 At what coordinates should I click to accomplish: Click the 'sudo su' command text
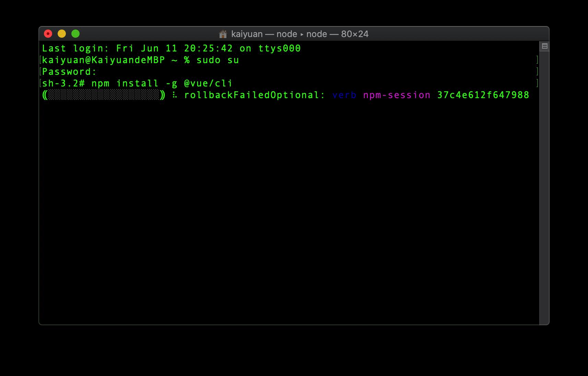coord(218,60)
